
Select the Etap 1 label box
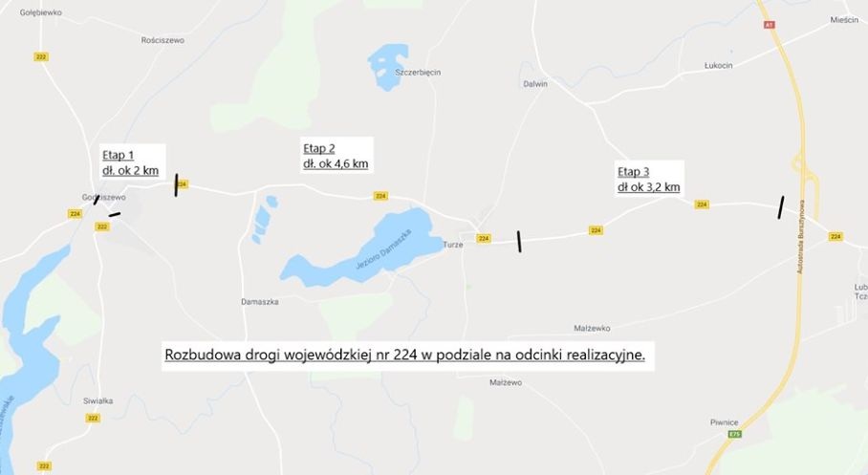click(x=133, y=162)
